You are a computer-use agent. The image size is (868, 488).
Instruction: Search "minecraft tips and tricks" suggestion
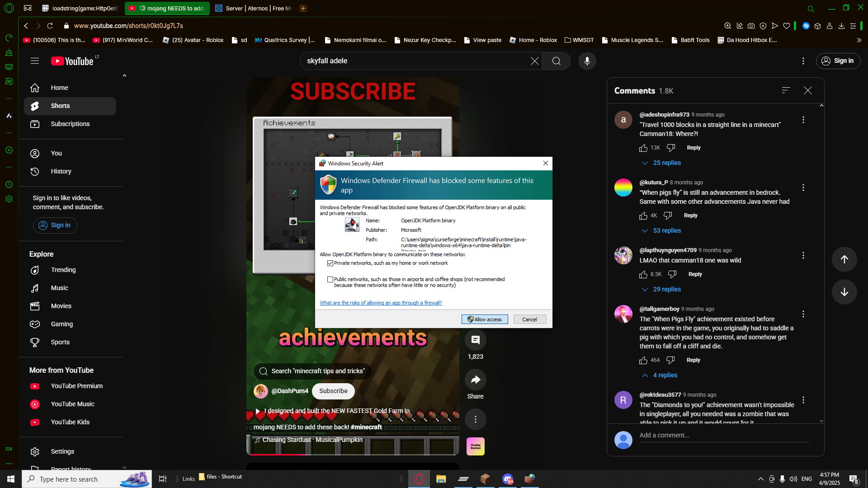pyautogui.click(x=312, y=371)
